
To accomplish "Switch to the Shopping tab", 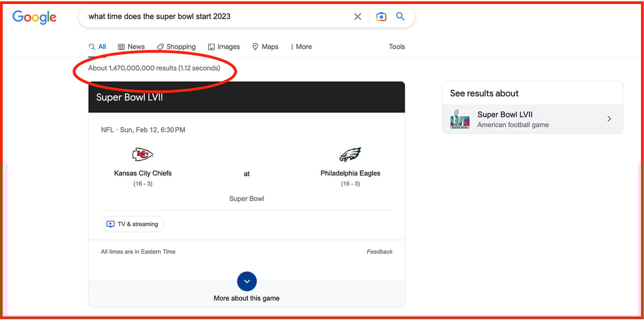I will (x=176, y=47).
